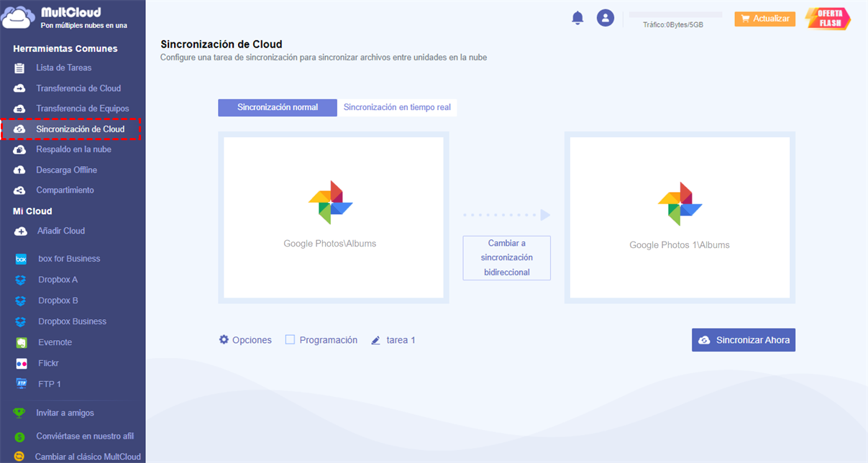This screenshot has height=463, width=868.
Task: Click the Dropbox A icon
Action: coord(22,280)
